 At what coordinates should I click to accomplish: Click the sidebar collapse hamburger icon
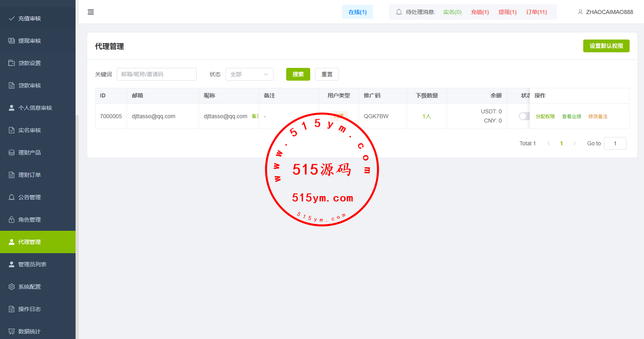click(91, 12)
